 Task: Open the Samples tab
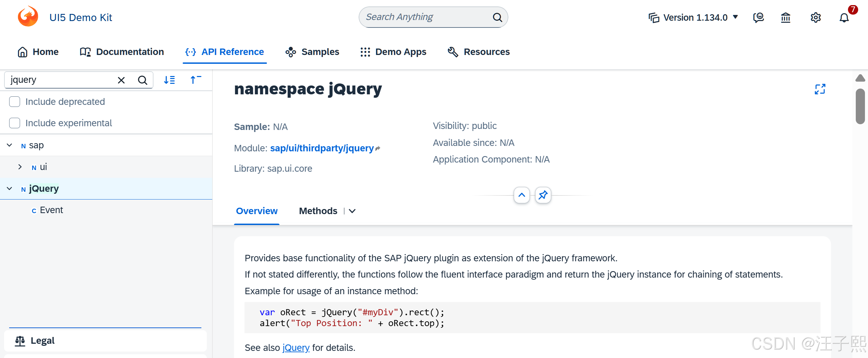(312, 52)
